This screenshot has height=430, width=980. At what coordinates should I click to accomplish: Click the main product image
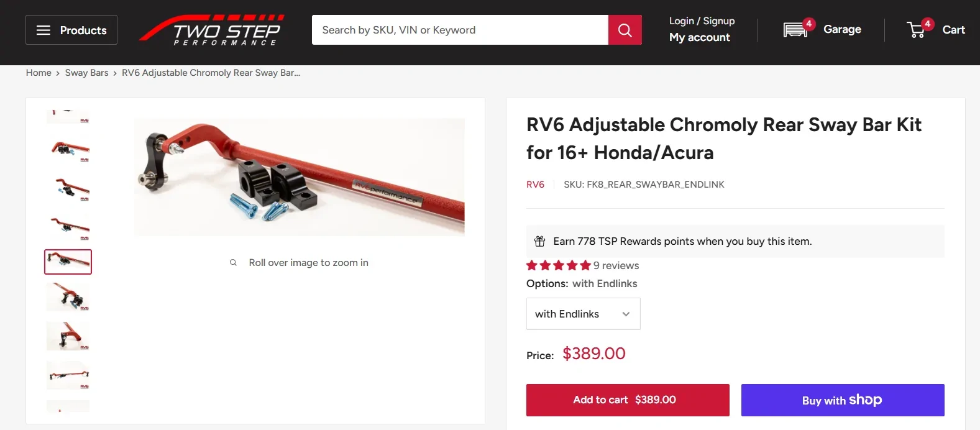click(299, 177)
